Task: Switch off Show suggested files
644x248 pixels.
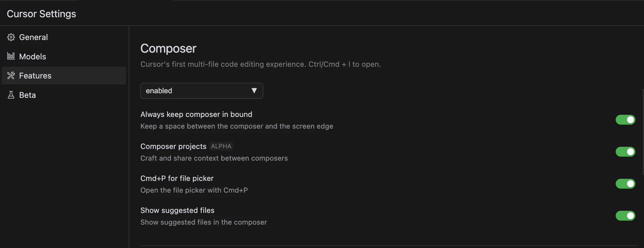Action: point(625,216)
